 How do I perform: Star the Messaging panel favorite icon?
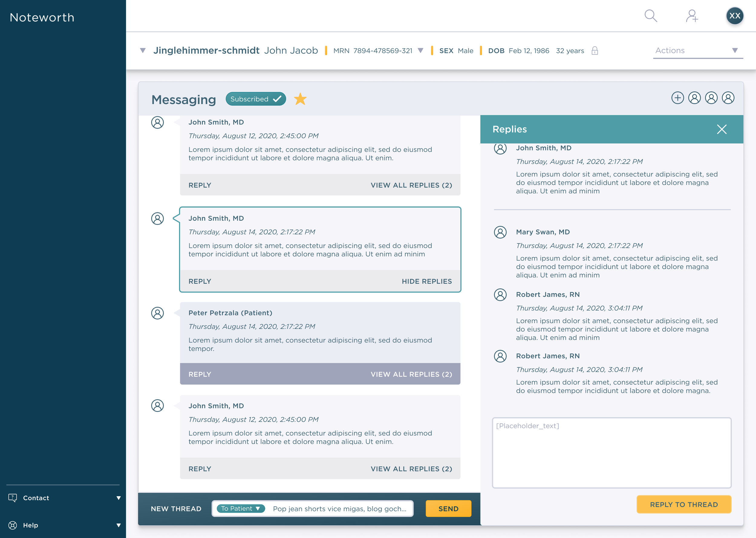300,99
